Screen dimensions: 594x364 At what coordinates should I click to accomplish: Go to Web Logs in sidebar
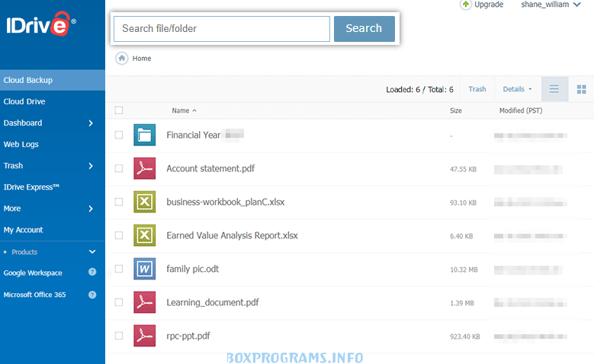[x=21, y=144]
